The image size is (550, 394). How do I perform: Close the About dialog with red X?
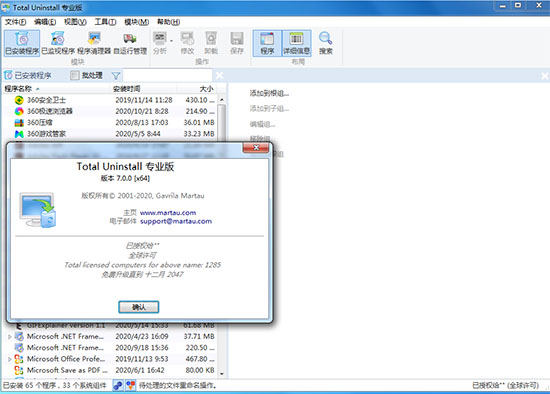point(256,148)
